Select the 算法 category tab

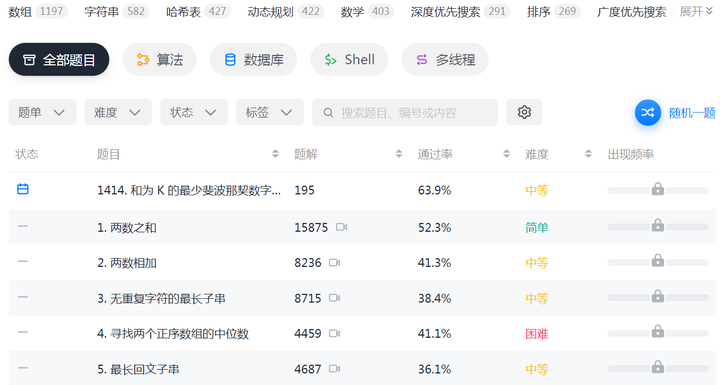(159, 60)
